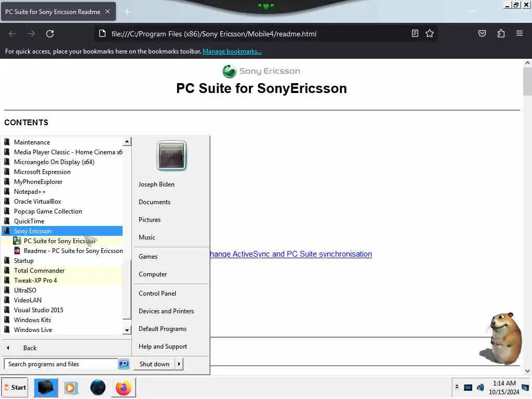
Task: Bookmark this page with the star icon
Action: coord(430,33)
